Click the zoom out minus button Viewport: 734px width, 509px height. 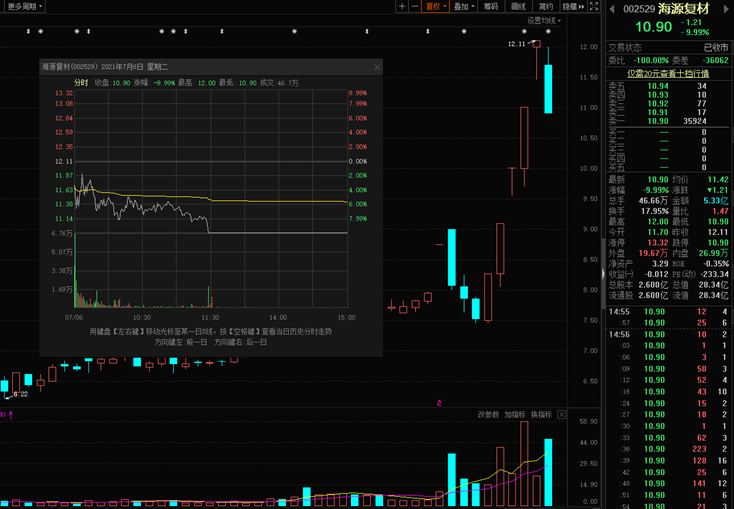coord(415,6)
